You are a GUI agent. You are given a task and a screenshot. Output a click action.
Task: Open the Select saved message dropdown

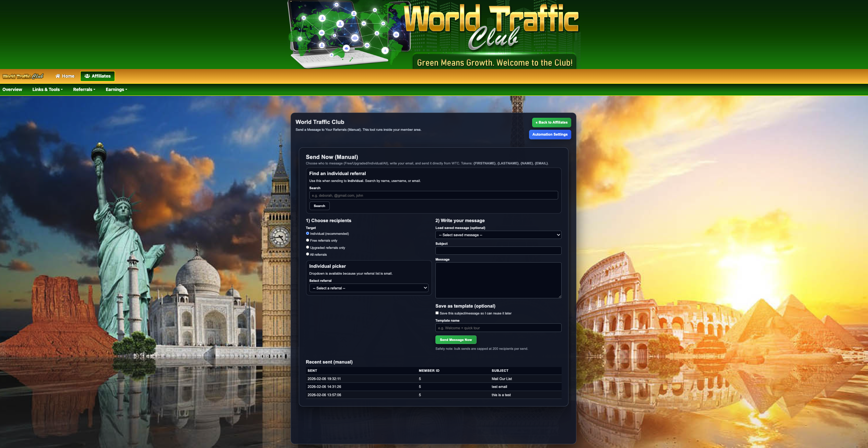[x=498, y=235]
